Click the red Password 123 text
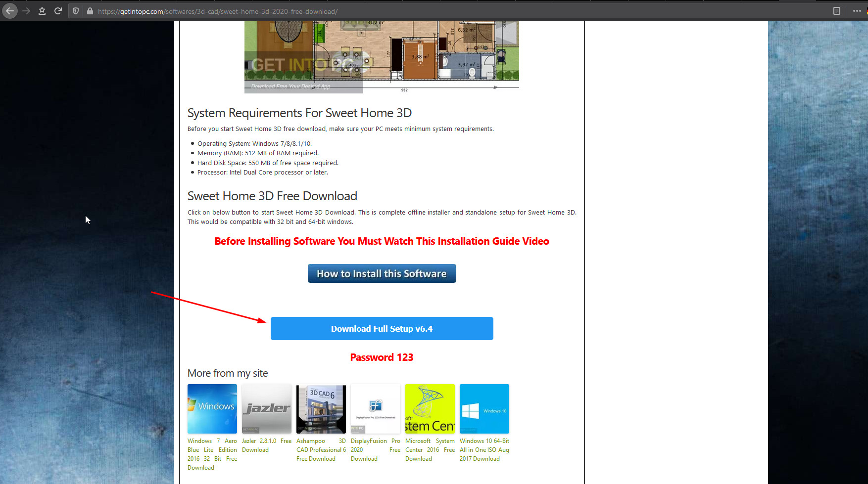The height and width of the screenshot is (484, 868). point(382,357)
